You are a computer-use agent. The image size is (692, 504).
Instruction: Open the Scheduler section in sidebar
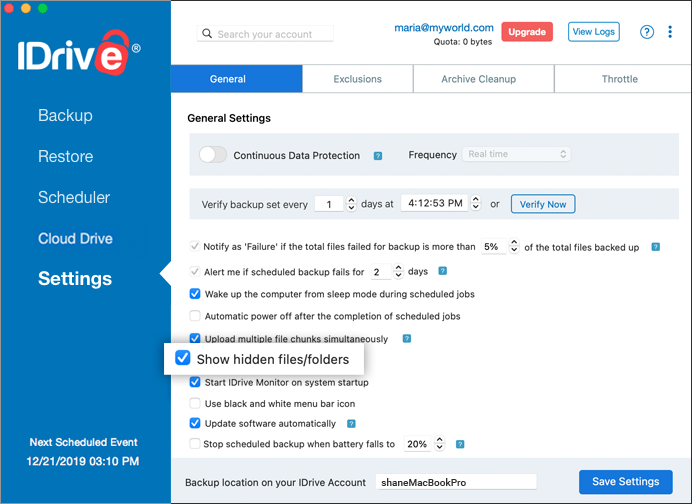pyautogui.click(x=74, y=197)
